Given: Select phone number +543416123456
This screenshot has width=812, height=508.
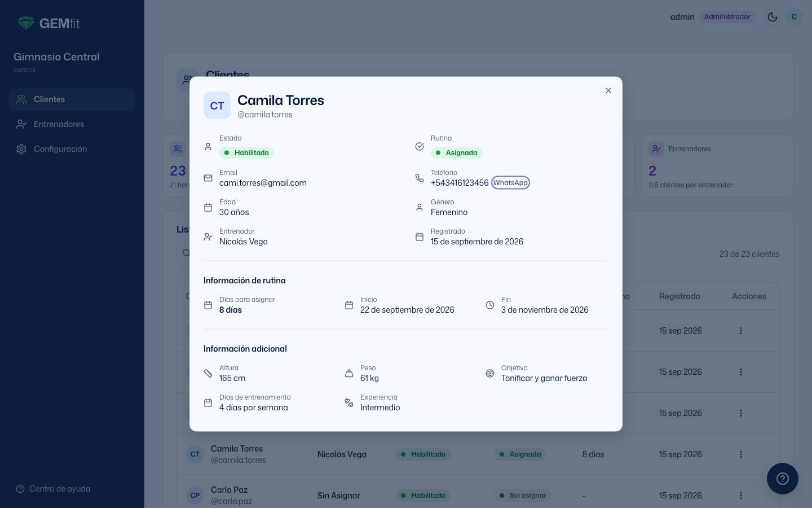Looking at the screenshot, I should pyautogui.click(x=460, y=183).
